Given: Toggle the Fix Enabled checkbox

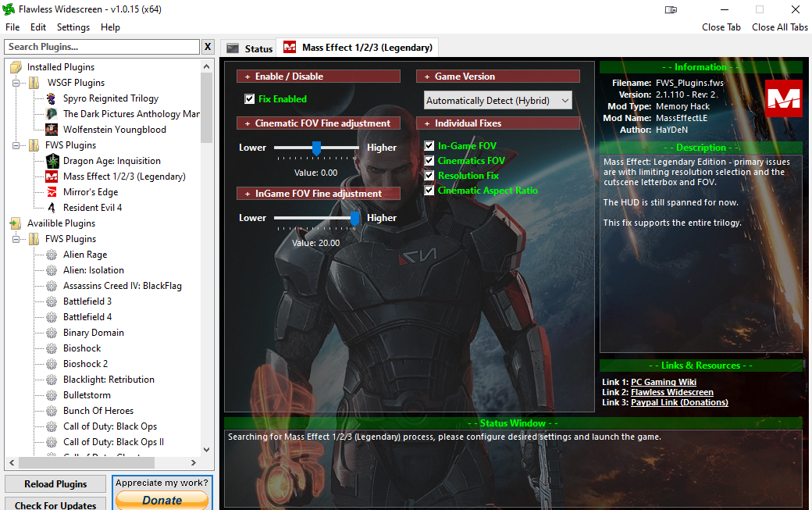Looking at the screenshot, I should pyautogui.click(x=250, y=99).
